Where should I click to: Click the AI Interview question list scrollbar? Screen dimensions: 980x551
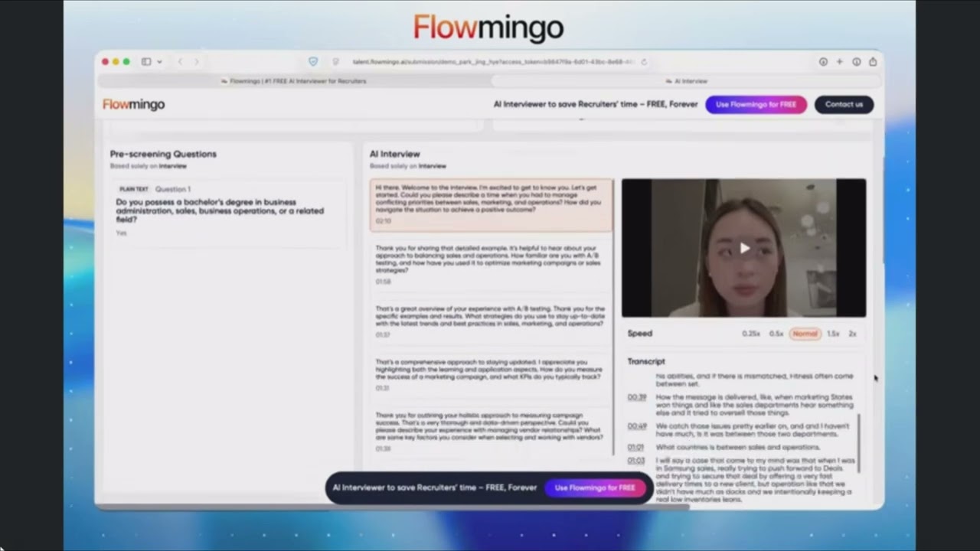tap(613, 317)
